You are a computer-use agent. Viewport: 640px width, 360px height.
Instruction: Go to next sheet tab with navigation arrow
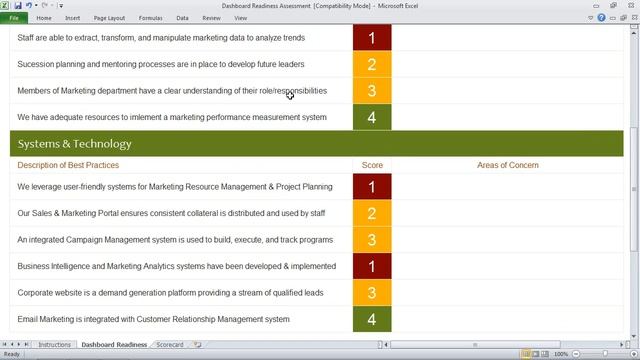(19, 344)
